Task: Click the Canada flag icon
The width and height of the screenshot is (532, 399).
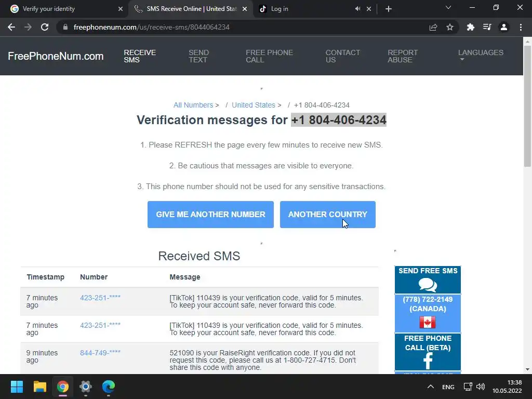Action: point(428,322)
